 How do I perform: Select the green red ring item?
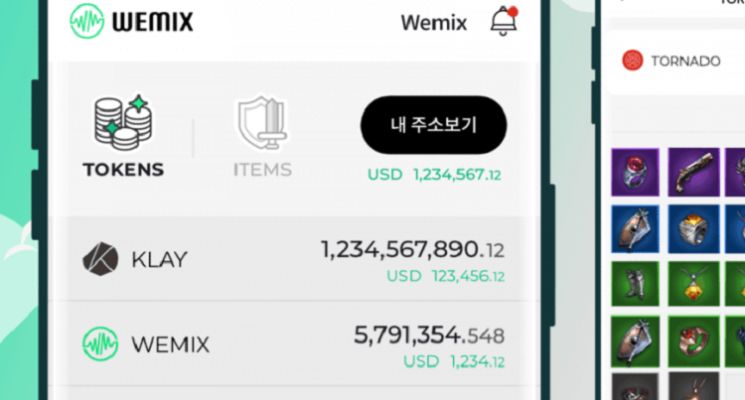point(693,342)
